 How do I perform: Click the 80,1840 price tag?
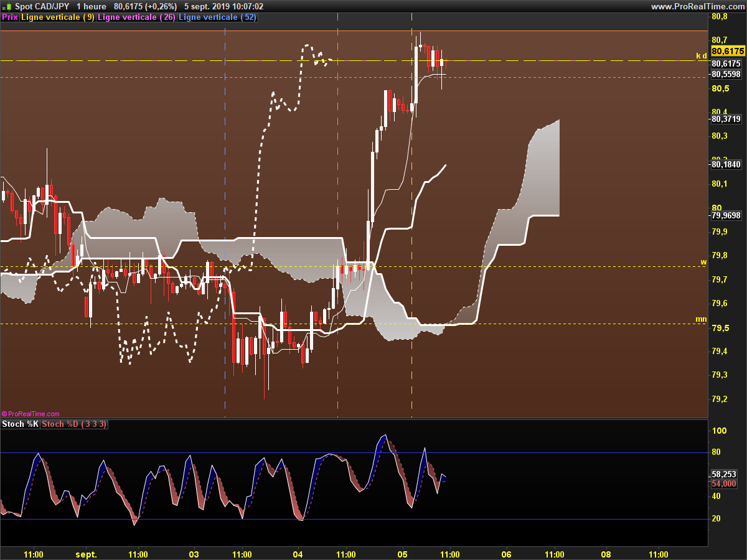point(726,164)
